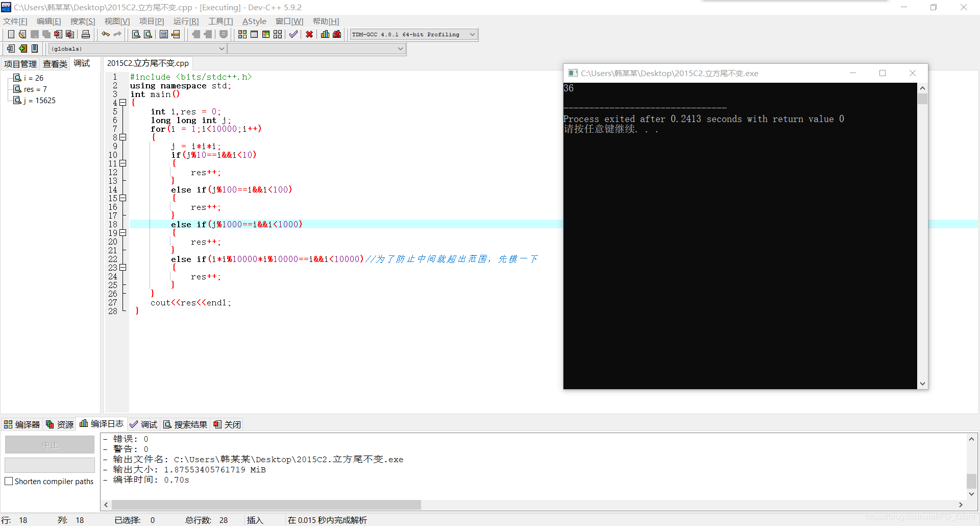Click the compile log scroll right arrow

961,505
